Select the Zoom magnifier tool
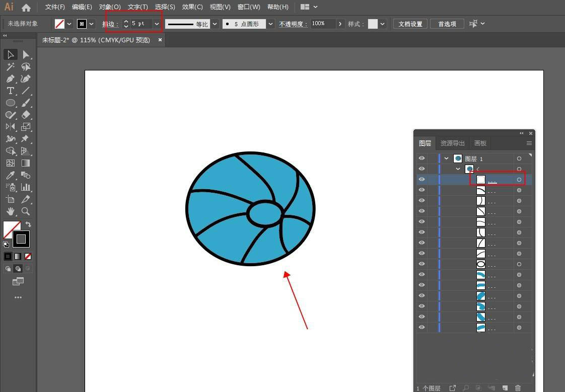 pos(26,211)
